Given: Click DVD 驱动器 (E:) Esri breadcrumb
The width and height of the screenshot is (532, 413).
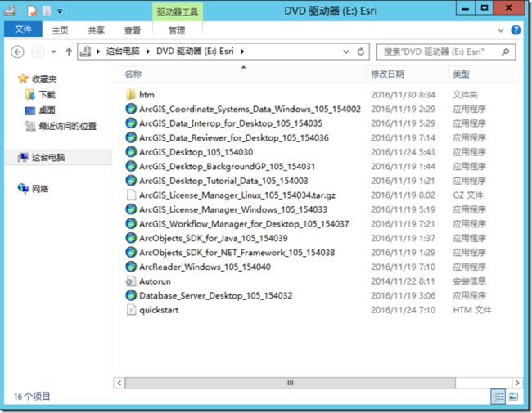Looking at the screenshot, I should (x=195, y=52).
